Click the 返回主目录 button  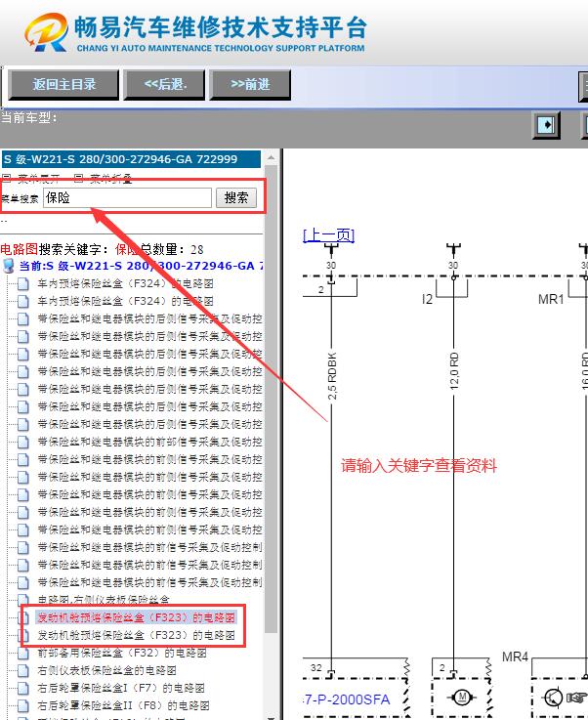(63, 84)
